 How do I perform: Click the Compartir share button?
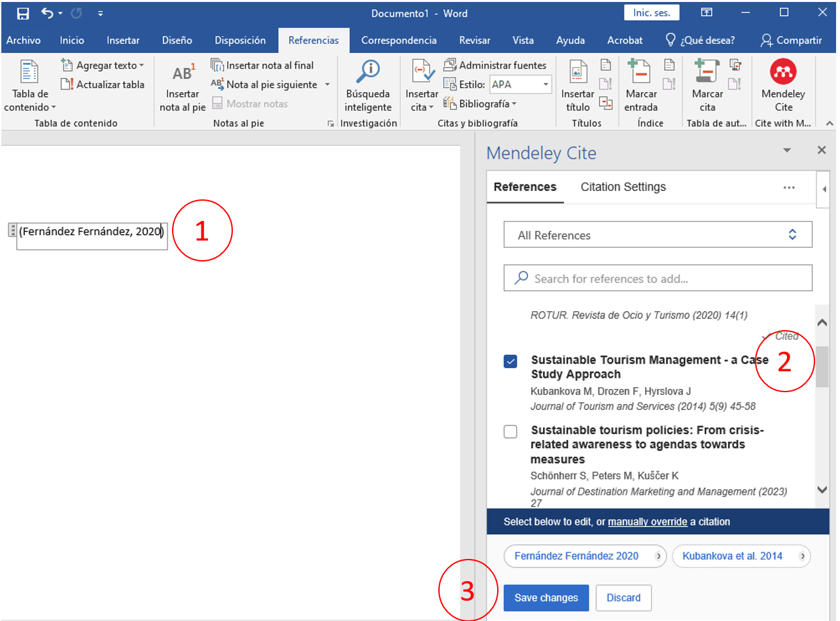click(791, 41)
